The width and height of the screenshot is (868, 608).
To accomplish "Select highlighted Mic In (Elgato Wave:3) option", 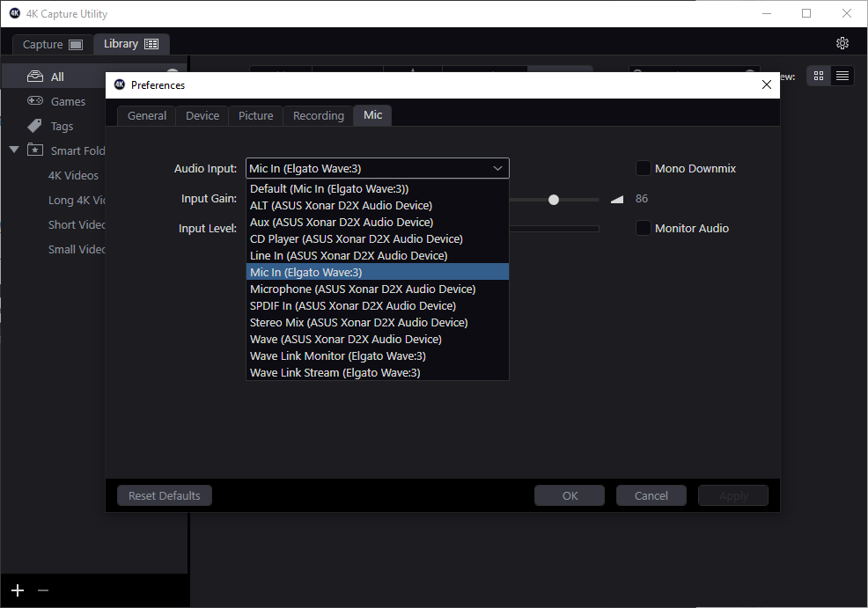I will pos(377,272).
